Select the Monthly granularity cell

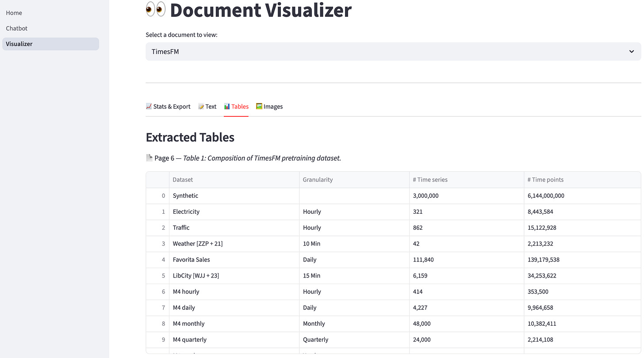[354, 323]
